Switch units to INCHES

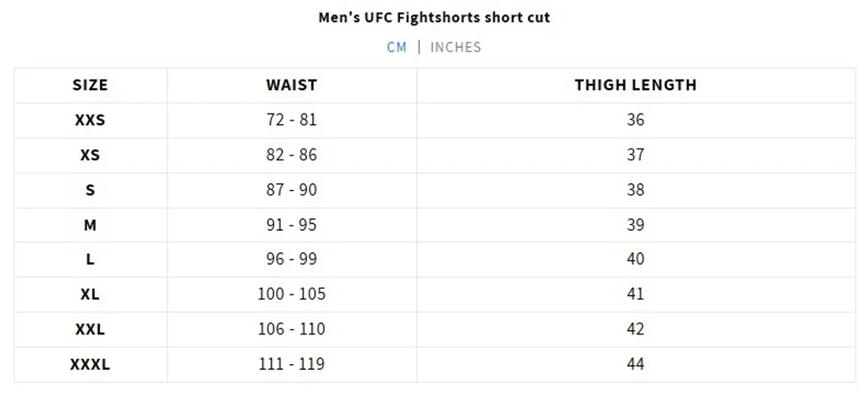click(x=455, y=48)
